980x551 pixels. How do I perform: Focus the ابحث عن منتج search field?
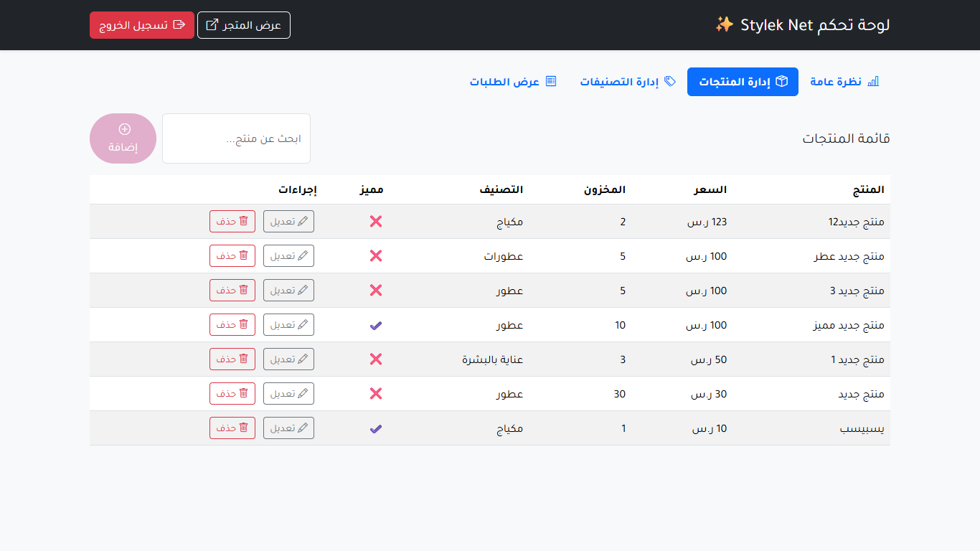pos(236,138)
